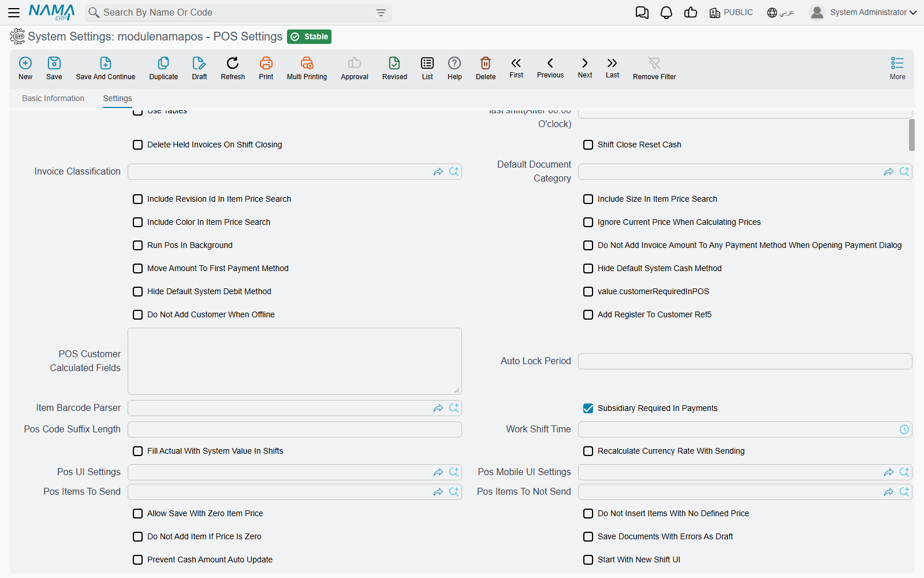Go to Previous record
The height and width of the screenshot is (578, 924).
(x=550, y=67)
